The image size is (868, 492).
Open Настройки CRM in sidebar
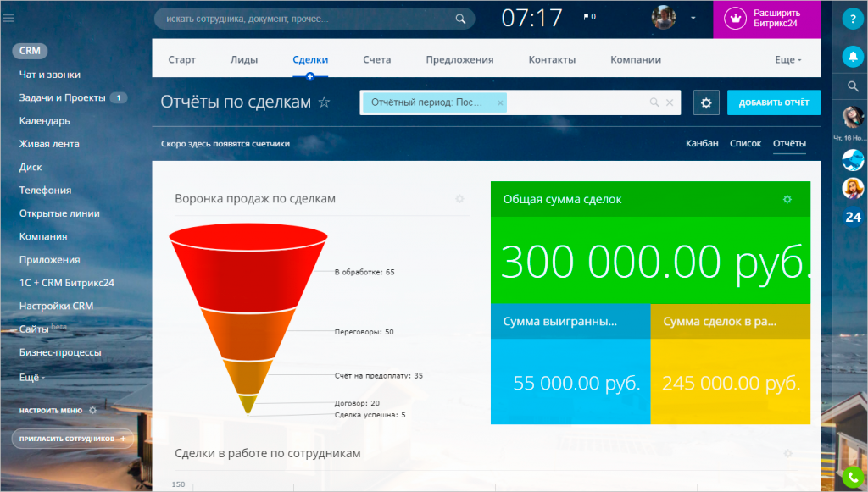click(x=57, y=306)
